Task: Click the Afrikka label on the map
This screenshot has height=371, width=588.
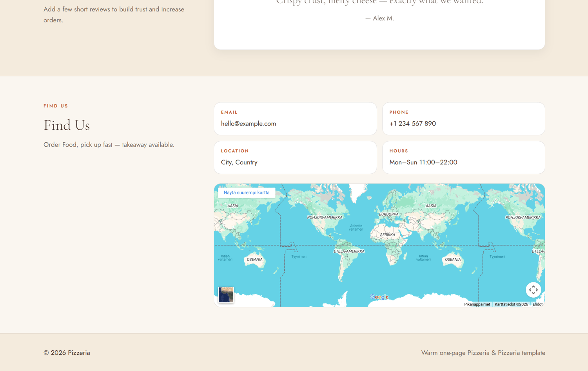Action: point(387,235)
